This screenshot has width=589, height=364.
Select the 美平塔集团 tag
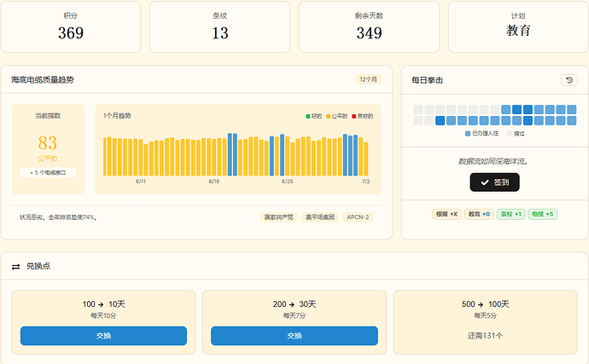click(319, 217)
